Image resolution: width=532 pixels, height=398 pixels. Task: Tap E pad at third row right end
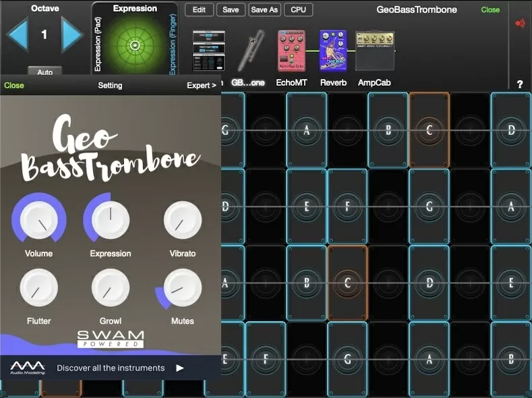tap(511, 283)
